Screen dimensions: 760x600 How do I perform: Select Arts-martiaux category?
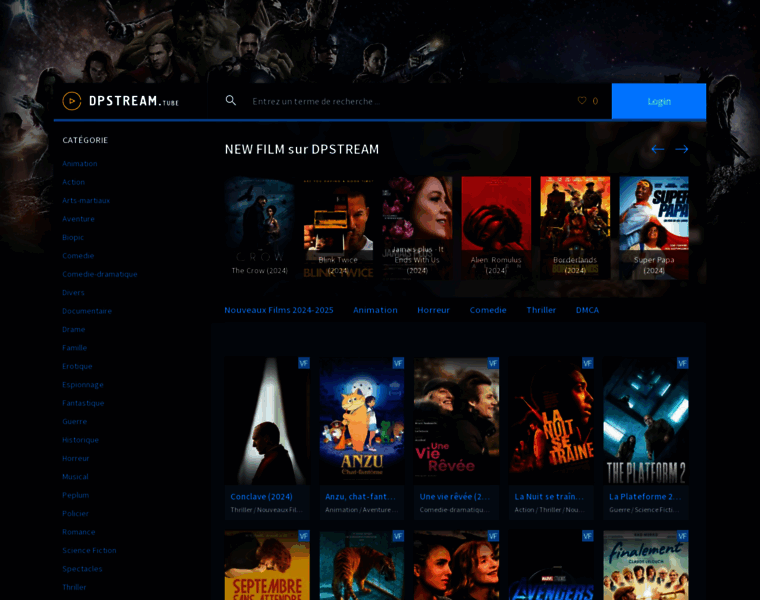[86, 201]
